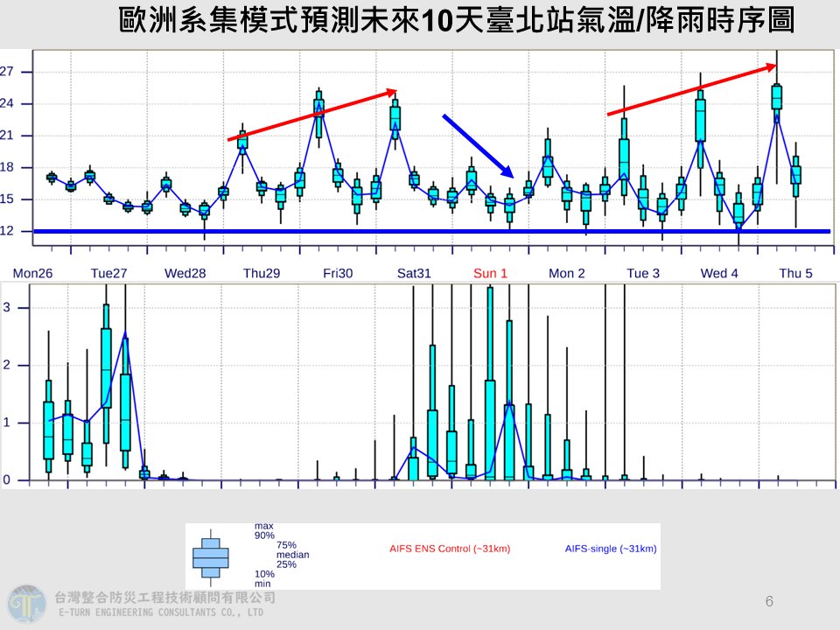Click the 'Mon26' date label
This screenshot has height=630, width=840.
pos(32,274)
